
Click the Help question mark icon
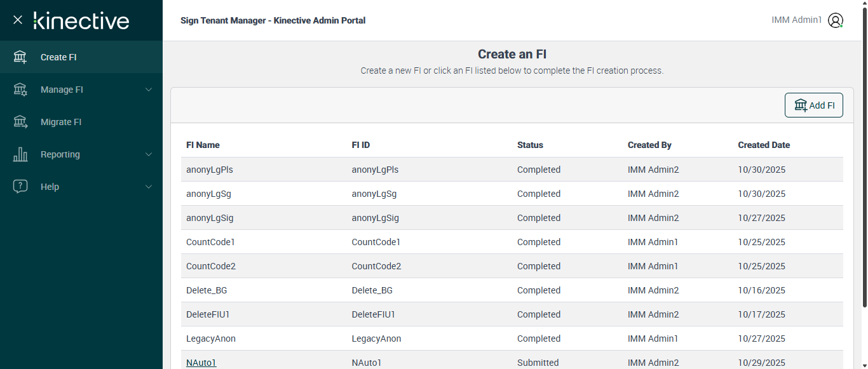coord(20,187)
